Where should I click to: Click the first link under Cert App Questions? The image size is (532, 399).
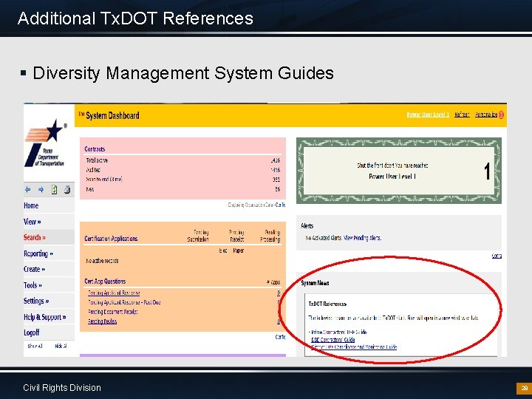[x=114, y=293]
